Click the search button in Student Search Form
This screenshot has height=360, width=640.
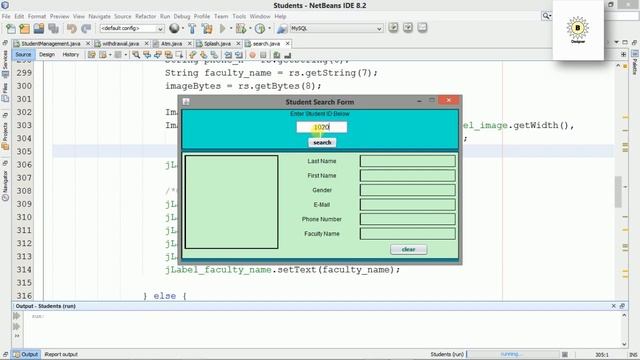click(322, 142)
